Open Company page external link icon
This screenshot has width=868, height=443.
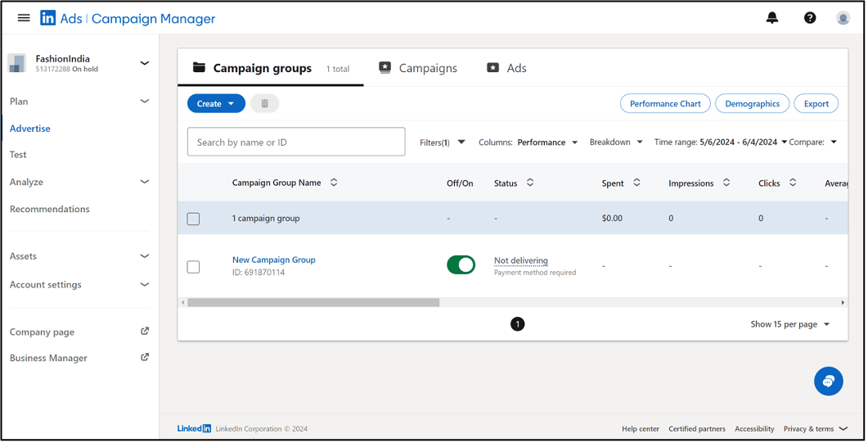[x=145, y=332]
